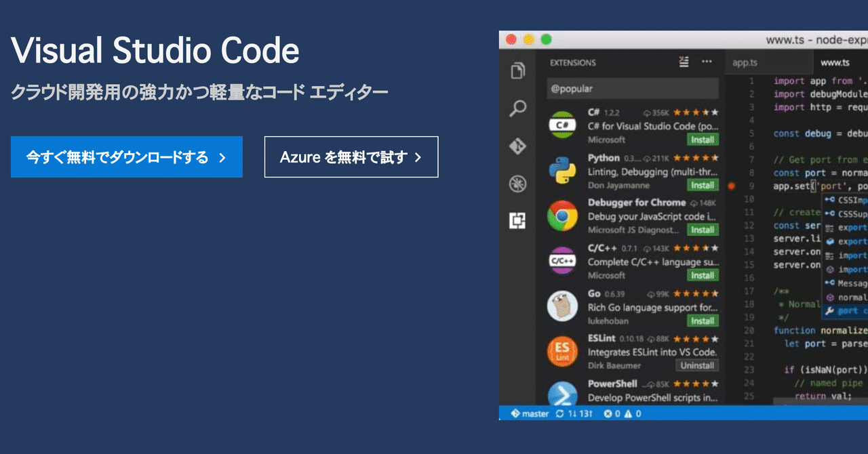The image size is (868, 454).
Task: Install the Debugger for Chrome extension
Action: (x=703, y=230)
